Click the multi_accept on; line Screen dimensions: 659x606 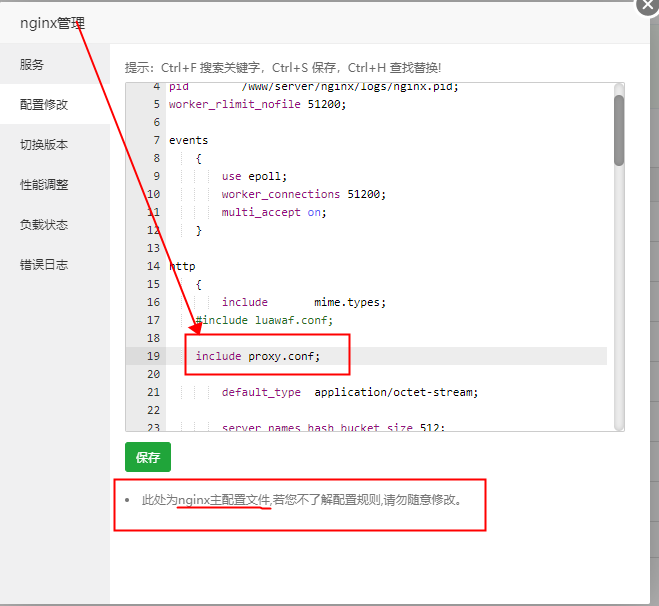(274, 212)
